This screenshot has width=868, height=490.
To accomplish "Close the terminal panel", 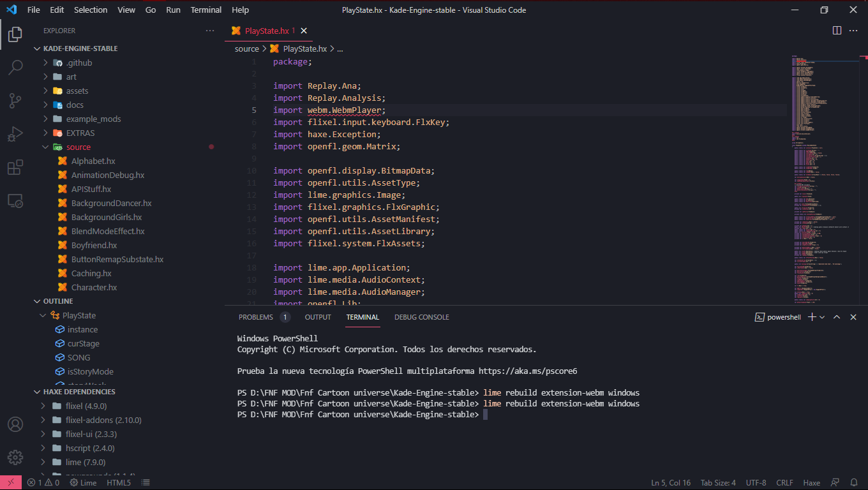I will pos(853,317).
